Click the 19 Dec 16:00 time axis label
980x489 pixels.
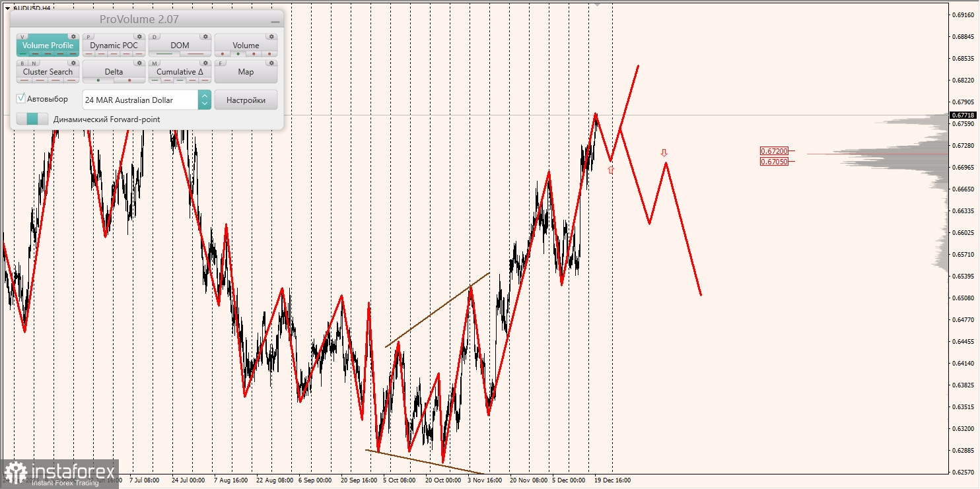click(612, 480)
